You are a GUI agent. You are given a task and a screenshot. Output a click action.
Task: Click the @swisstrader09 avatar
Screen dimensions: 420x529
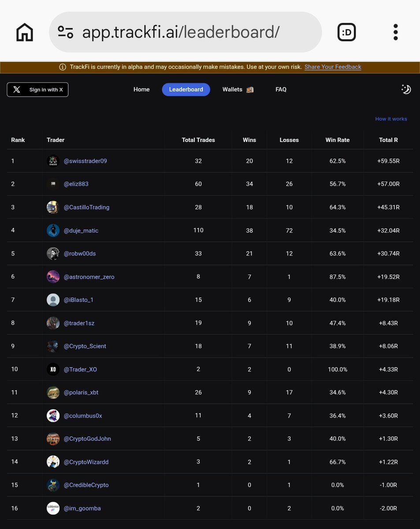coord(53,161)
